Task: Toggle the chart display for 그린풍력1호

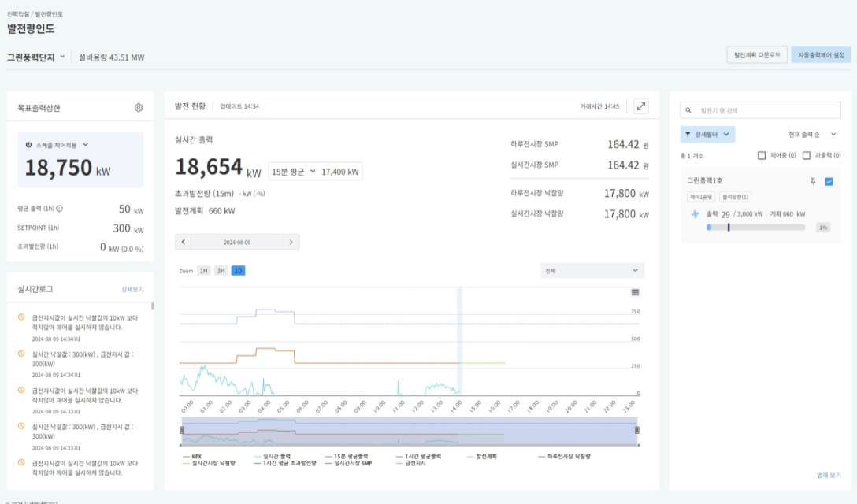Action: [x=829, y=181]
